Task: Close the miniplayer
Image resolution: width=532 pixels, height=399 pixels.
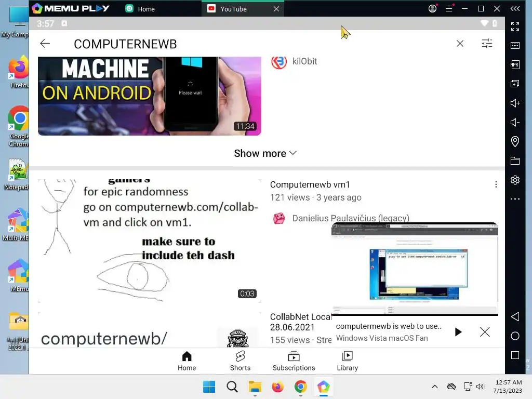Action: click(x=485, y=332)
